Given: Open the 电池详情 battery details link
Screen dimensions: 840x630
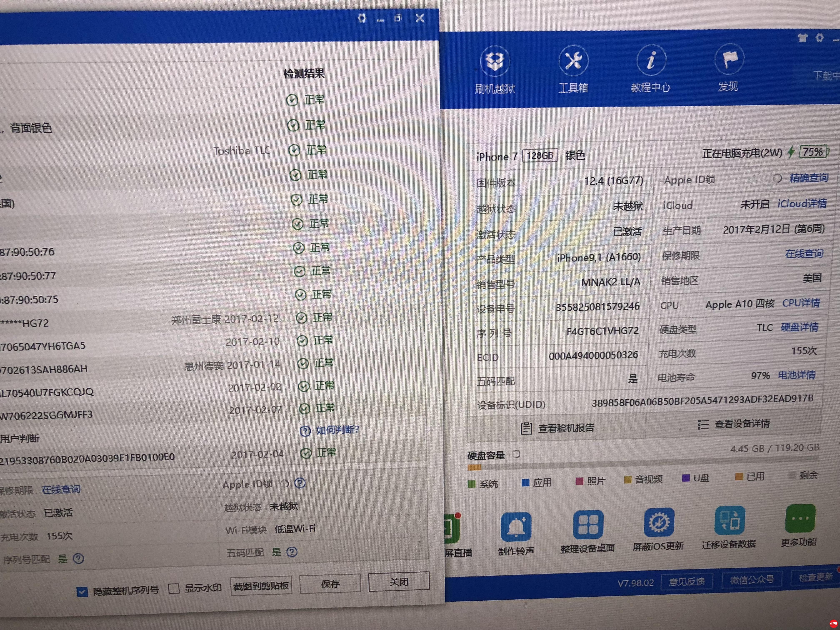Looking at the screenshot, I should [796, 375].
